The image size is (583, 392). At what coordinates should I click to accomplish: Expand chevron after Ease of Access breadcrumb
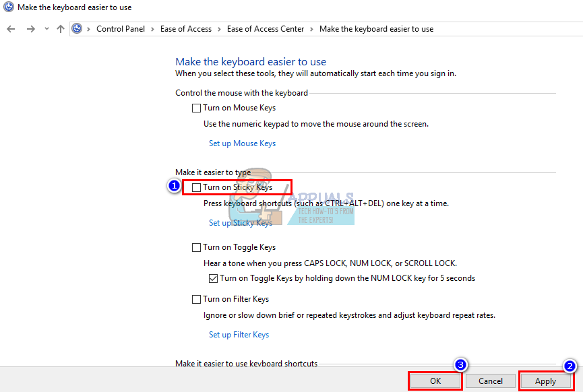pos(219,29)
